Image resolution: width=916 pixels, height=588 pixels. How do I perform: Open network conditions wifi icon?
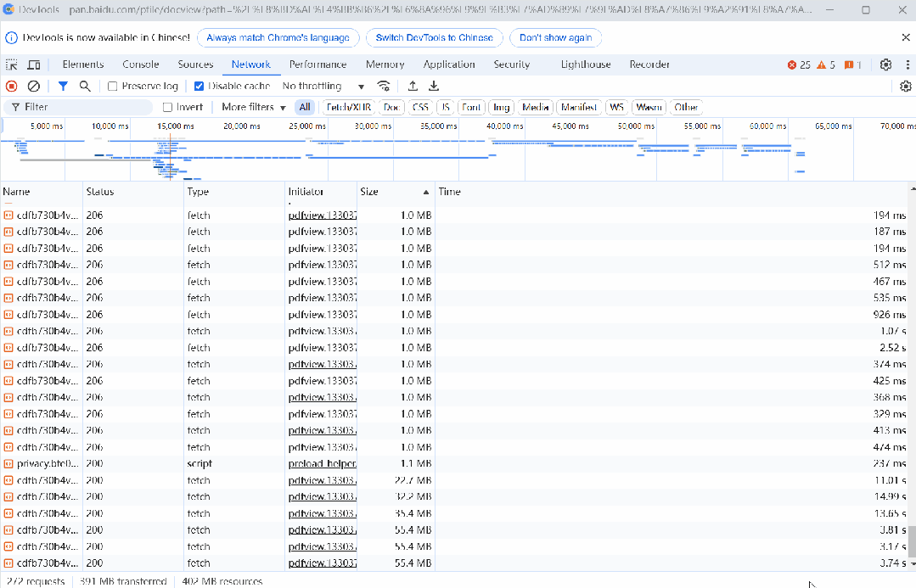(383, 86)
